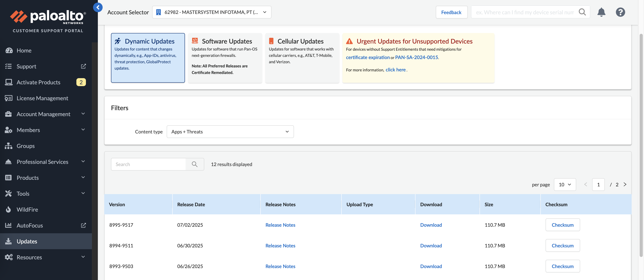Collapse the sidebar with the arrow button
The height and width of the screenshot is (280, 644).
[x=98, y=7]
